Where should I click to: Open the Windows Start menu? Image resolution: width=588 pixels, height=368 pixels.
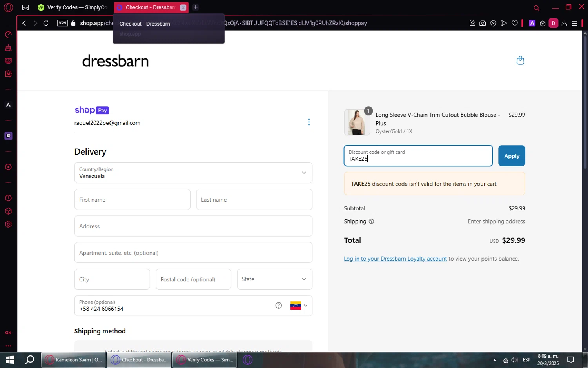pyautogui.click(x=9, y=360)
